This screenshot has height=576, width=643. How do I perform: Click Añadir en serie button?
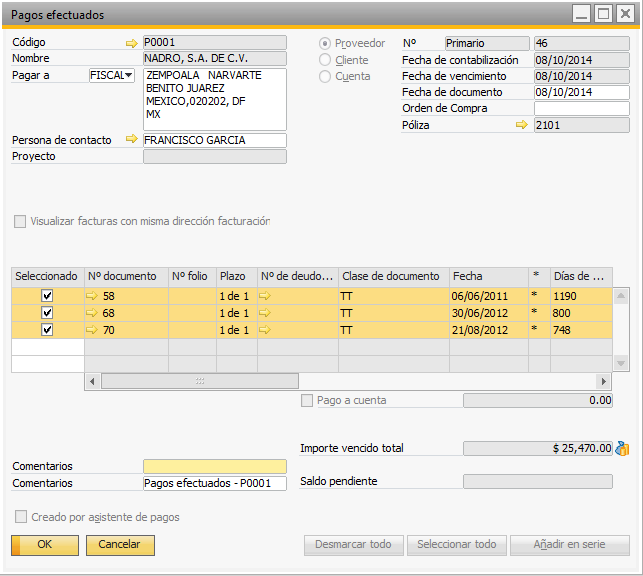pos(570,545)
